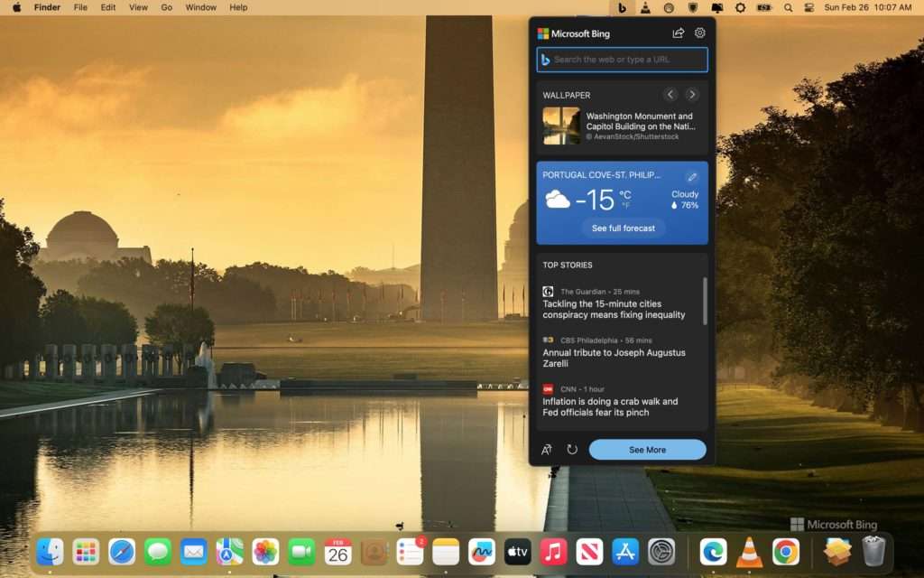Image resolution: width=924 pixels, height=578 pixels.
Task: Open the Edit menu
Action: pyautogui.click(x=108, y=7)
